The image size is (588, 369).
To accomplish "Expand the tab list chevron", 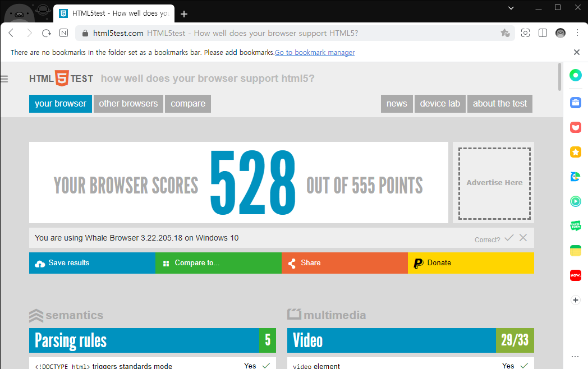I will [511, 8].
